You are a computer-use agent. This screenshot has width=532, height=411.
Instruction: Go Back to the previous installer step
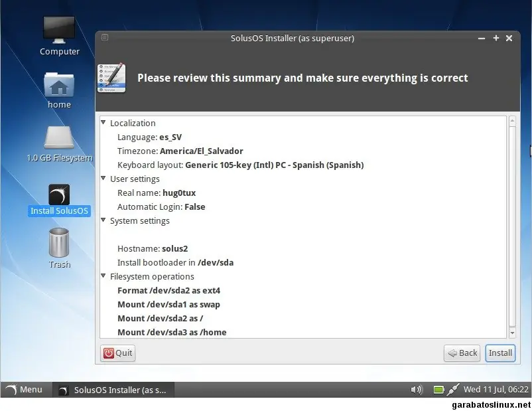point(462,353)
